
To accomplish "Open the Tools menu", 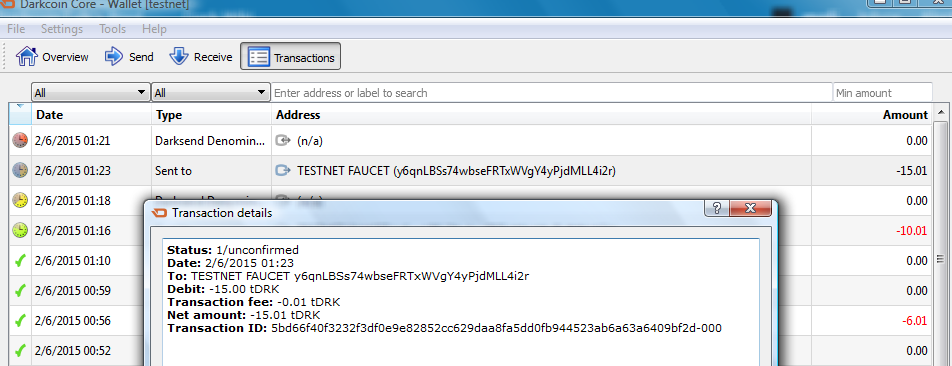I will pos(112,29).
